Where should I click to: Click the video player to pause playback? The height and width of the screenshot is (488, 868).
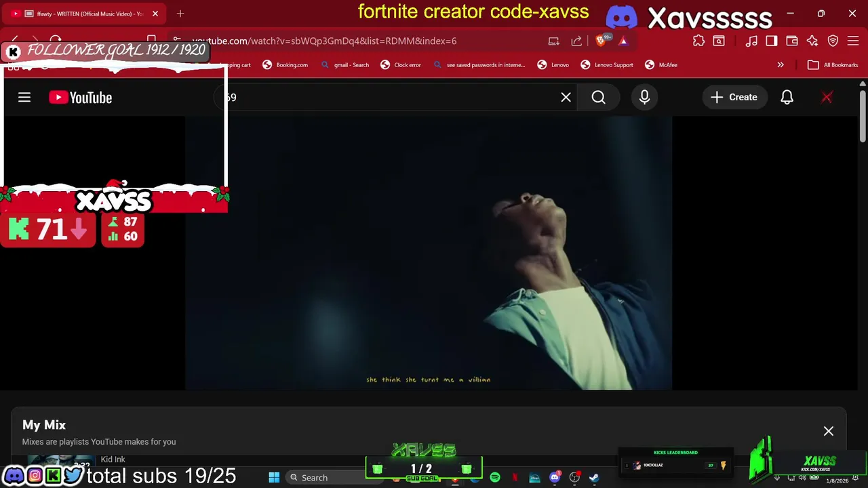[x=429, y=253]
